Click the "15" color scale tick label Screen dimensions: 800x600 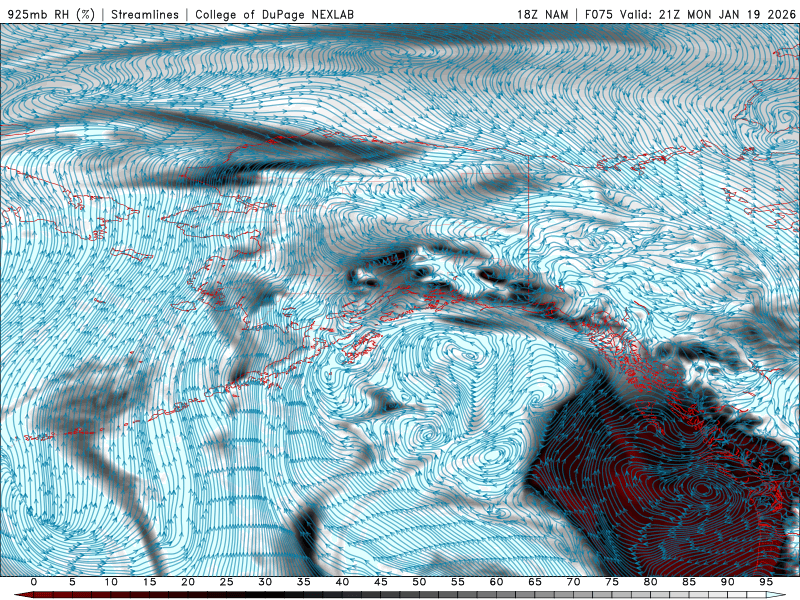click(x=149, y=582)
